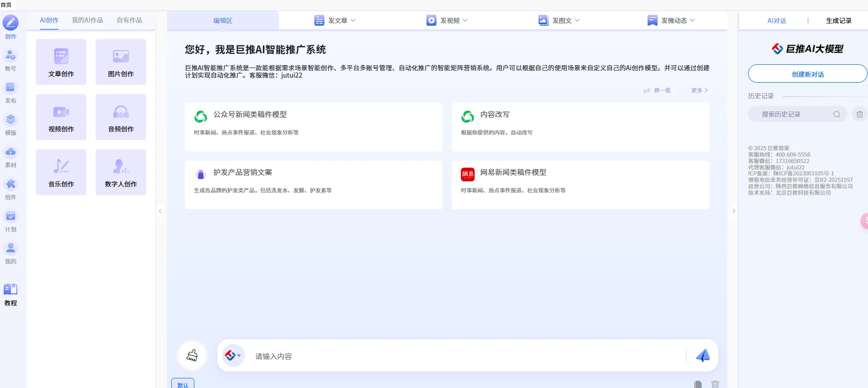Send message with paper plane icon

coord(703,355)
